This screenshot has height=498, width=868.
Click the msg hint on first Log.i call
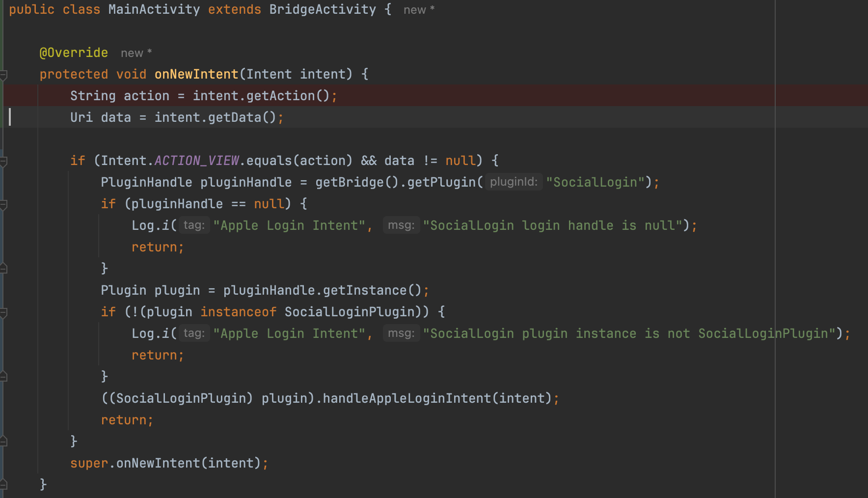pyautogui.click(x=401, y=224)
